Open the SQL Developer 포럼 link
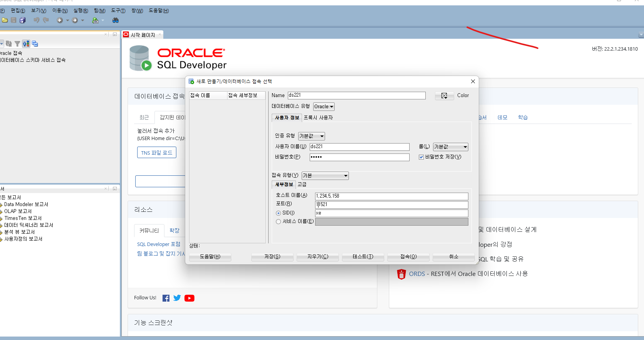The image size is (644, 340). (x=159, y=244)
